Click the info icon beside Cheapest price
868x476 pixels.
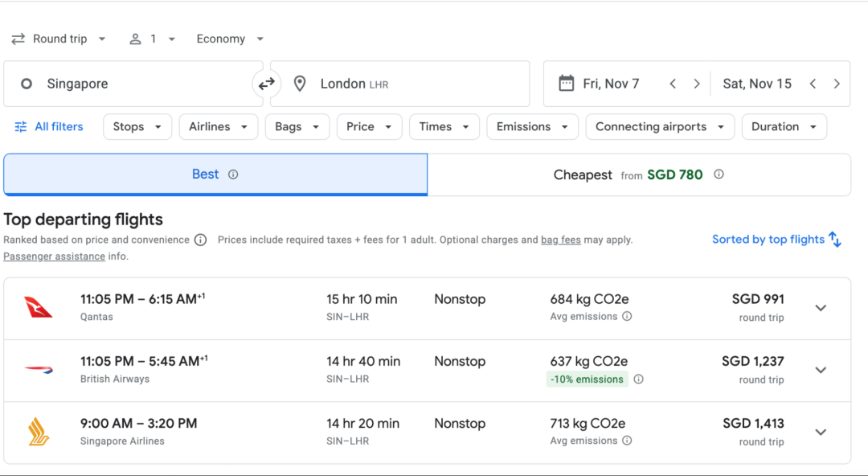pos(719,174)
